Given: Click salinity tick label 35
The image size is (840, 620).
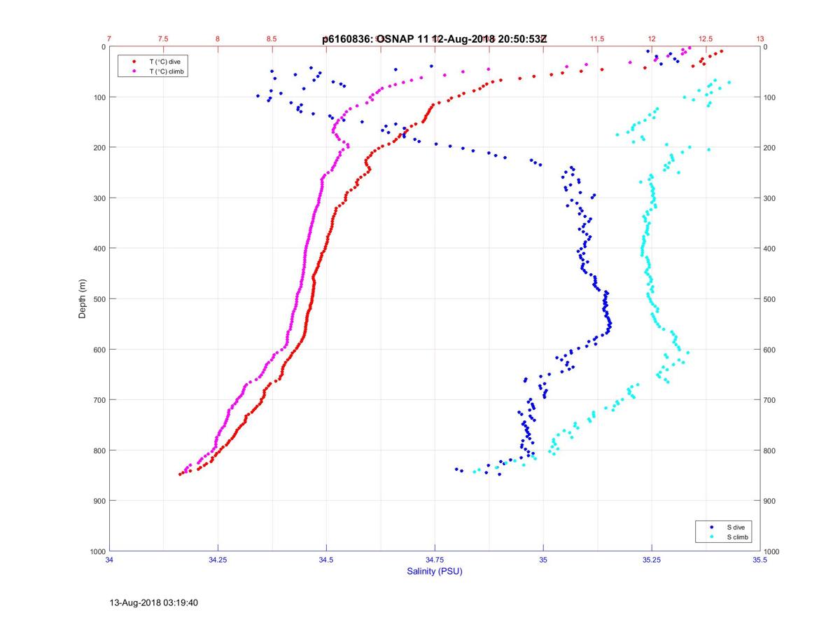Looking at the screenshot, I should click(543, 560).
